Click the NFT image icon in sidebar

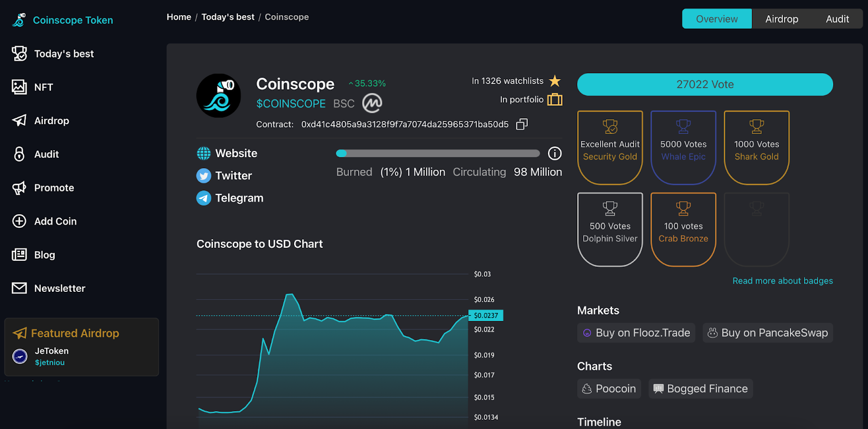(x=20, y=87)
